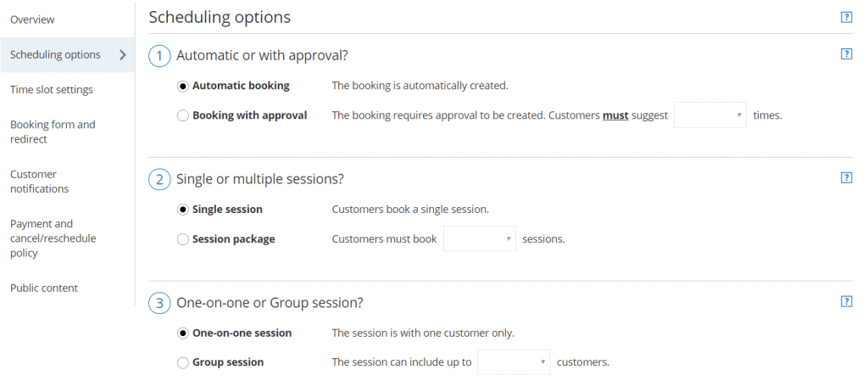Viewport: 868px width, 381px height.
Task: Select the Booking with approval radio button
Action: coord(183,115)
